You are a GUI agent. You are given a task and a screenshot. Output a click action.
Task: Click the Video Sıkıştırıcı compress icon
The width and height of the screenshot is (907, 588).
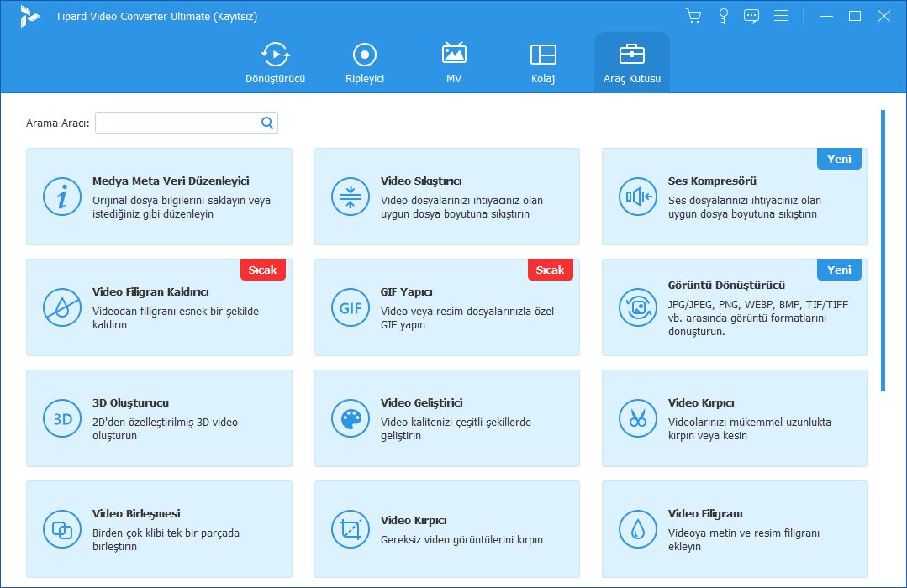(x=350, y=197)
